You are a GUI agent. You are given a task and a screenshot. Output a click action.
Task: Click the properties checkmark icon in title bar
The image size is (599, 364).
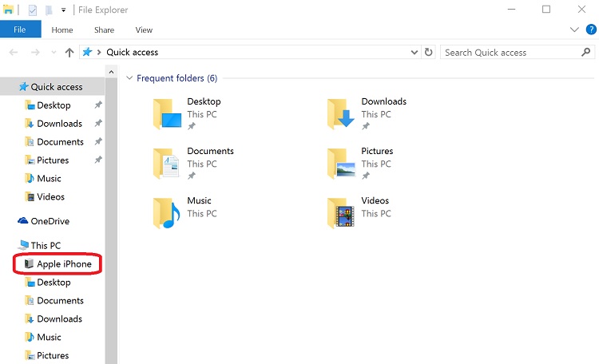point(33,10)
